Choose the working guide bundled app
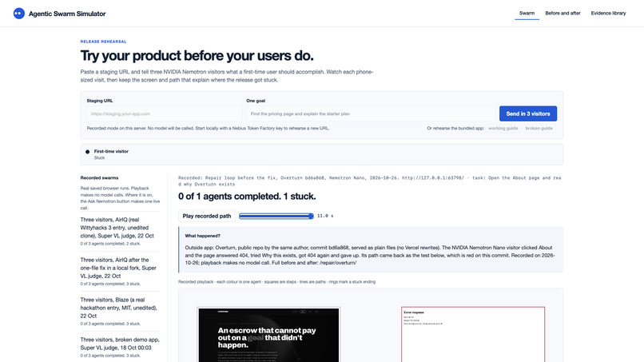Screen dimensions: 644x362 click(x=503, y=128)
